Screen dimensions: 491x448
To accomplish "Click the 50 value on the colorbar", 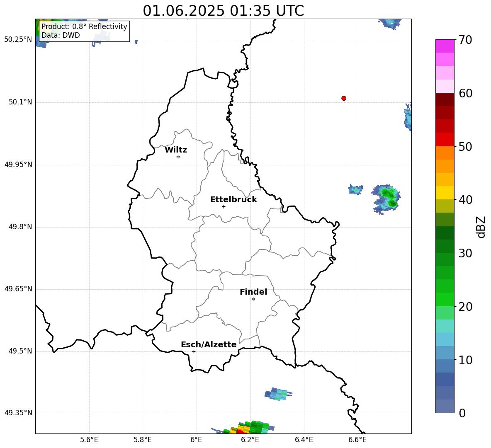I will (465, 146).
